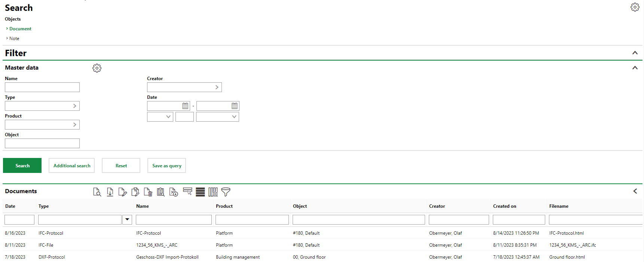Click clipboard with magnifier icon
The height and width of the screenshot is (262, 644).
click(x=161, y=192)
